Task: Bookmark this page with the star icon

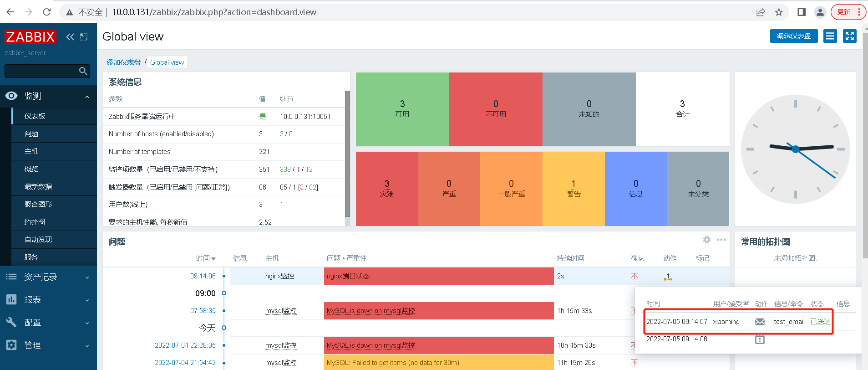Action: pyautogui.click(x=779, y=12)
